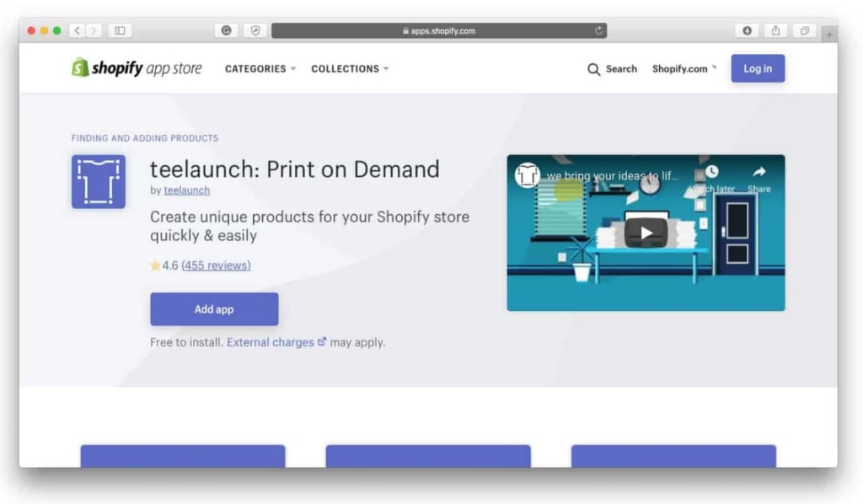
Task: Open the Shopify.com link
Action: point(684,69)
